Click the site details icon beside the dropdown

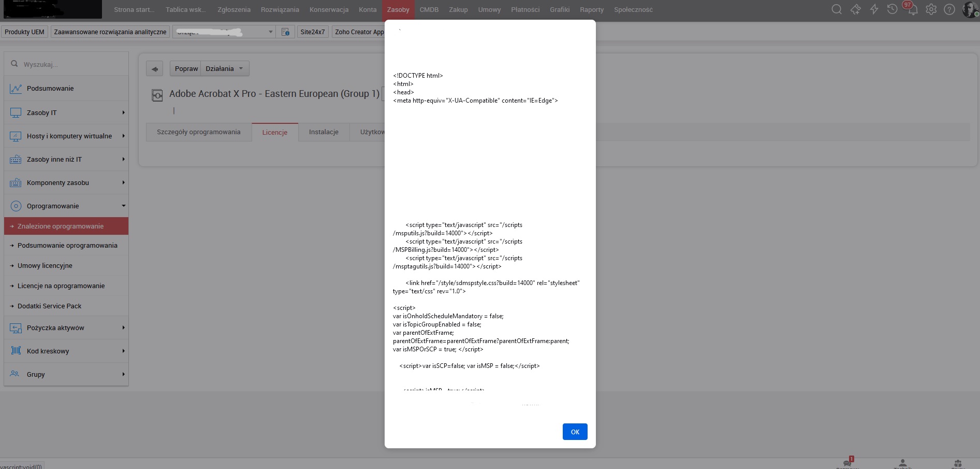pos(285,32)
